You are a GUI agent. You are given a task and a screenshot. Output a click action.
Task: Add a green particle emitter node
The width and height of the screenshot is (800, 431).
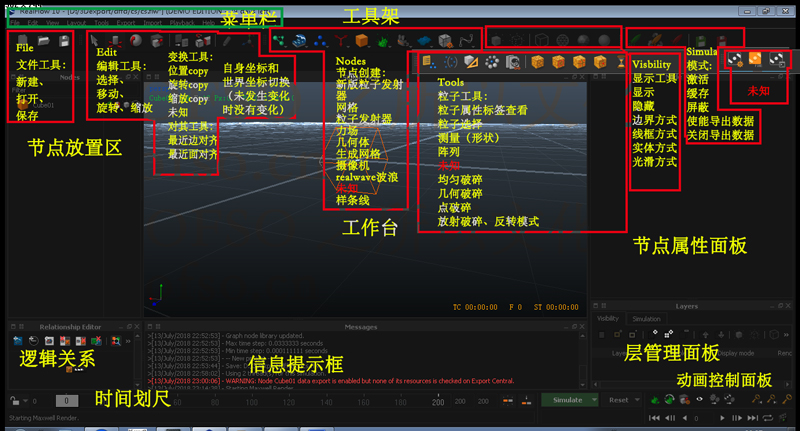pos(279,41)
